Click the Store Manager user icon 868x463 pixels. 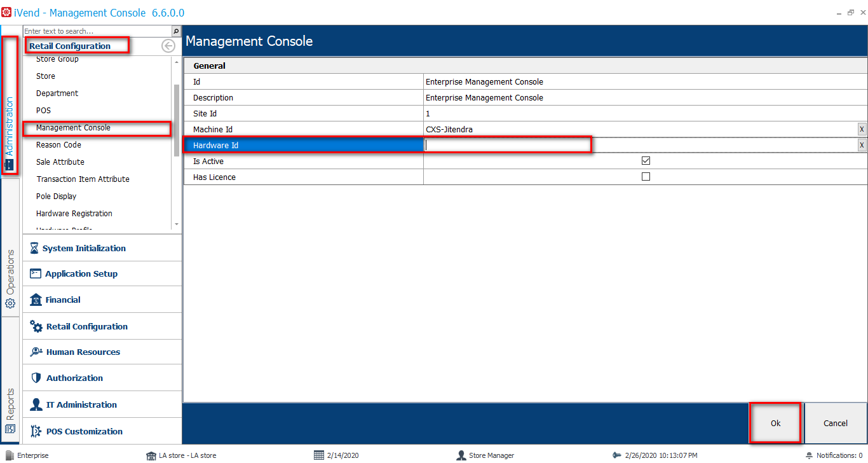coord(461,455)
